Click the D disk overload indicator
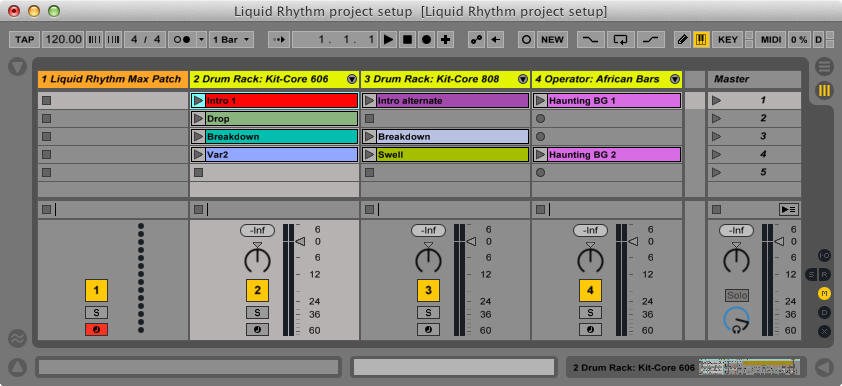This screenshot has height=386, width=842. (818, 40)
